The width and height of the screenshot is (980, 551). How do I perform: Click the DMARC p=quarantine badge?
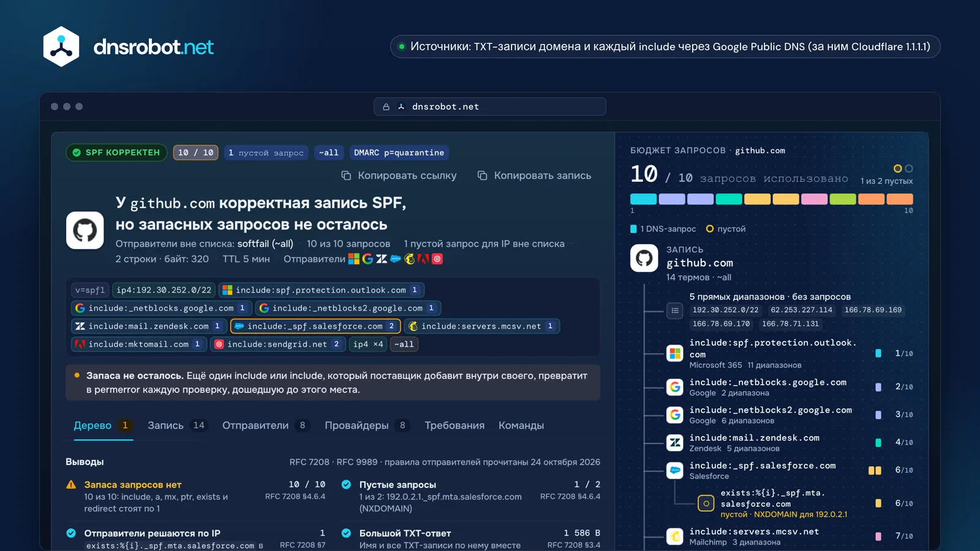(x=399, y=152)
